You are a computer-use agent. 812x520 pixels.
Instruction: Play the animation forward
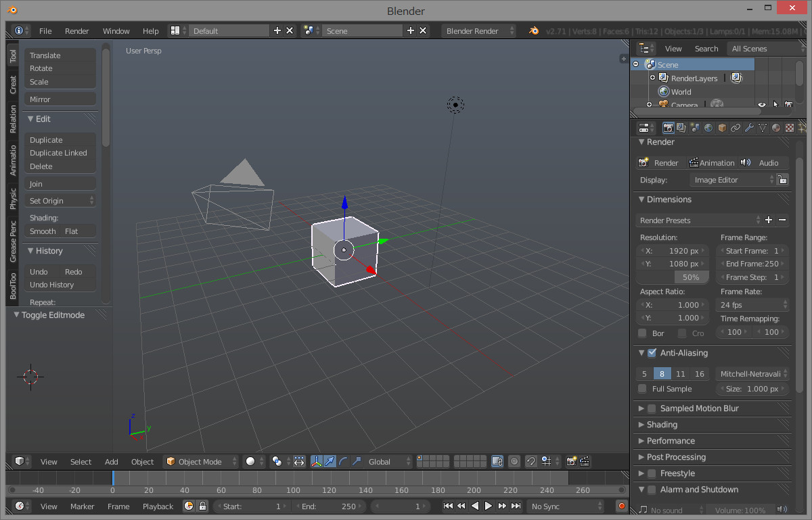489,506
